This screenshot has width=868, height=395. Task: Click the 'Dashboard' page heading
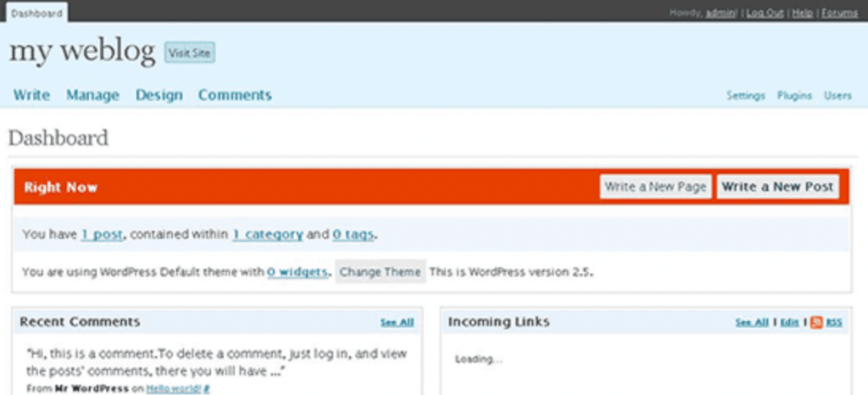click(x=58, y=138)
